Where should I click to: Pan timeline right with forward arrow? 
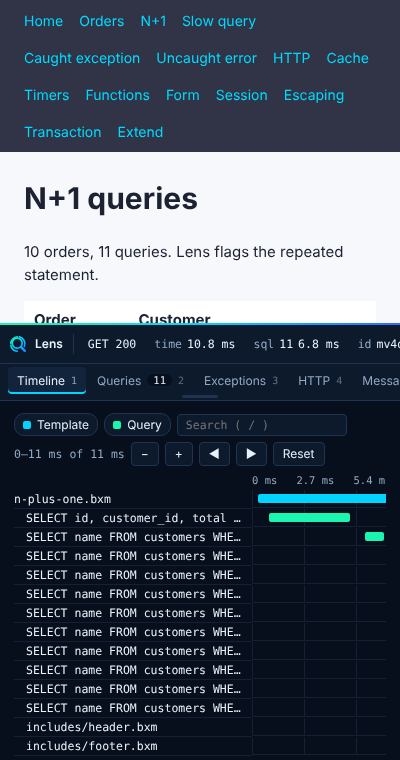coord(251,454)
